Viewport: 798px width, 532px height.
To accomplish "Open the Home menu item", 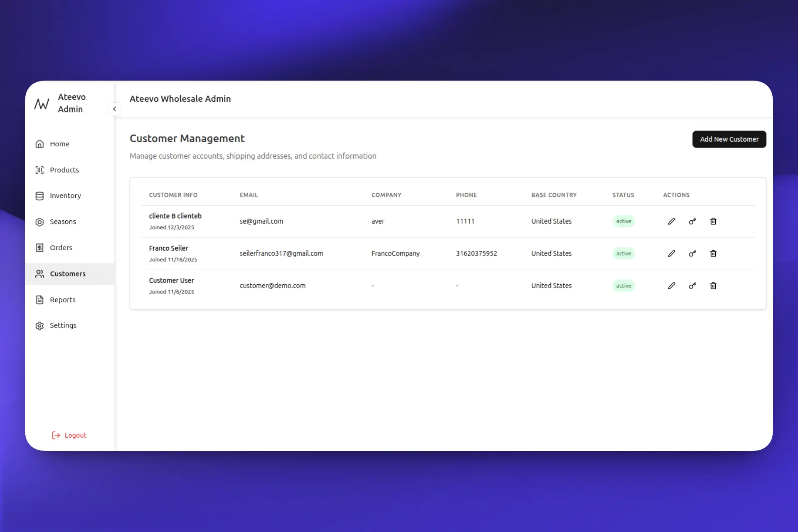I will pyautogui.click(x=70, y=144).
